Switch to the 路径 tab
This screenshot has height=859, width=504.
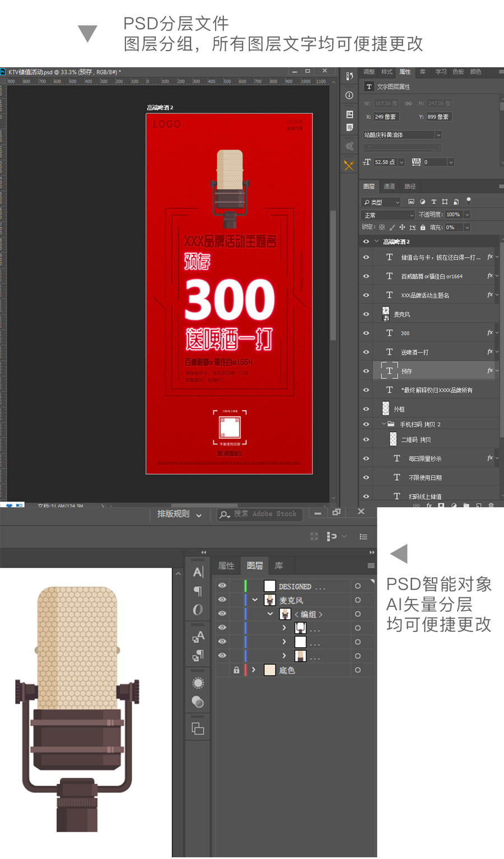[410, 187]
